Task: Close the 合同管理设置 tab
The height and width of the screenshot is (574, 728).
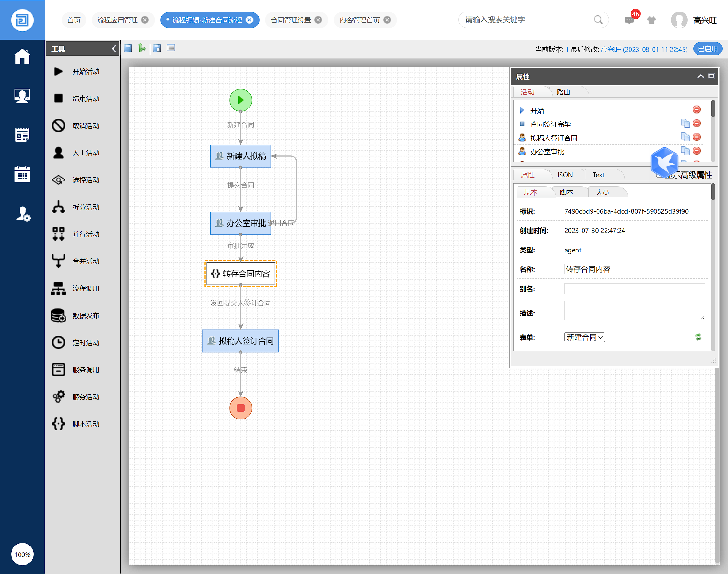Action: pos(318,20)
